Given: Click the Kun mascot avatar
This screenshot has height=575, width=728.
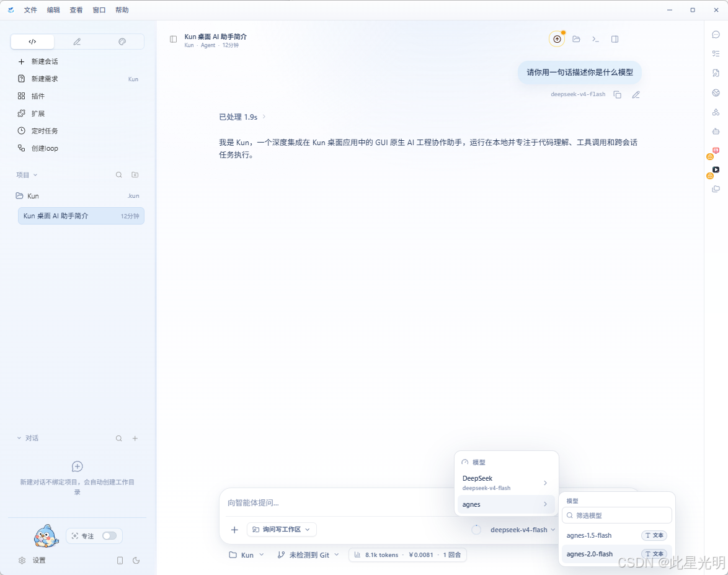Looking at the screenshot, I should 46,535.
